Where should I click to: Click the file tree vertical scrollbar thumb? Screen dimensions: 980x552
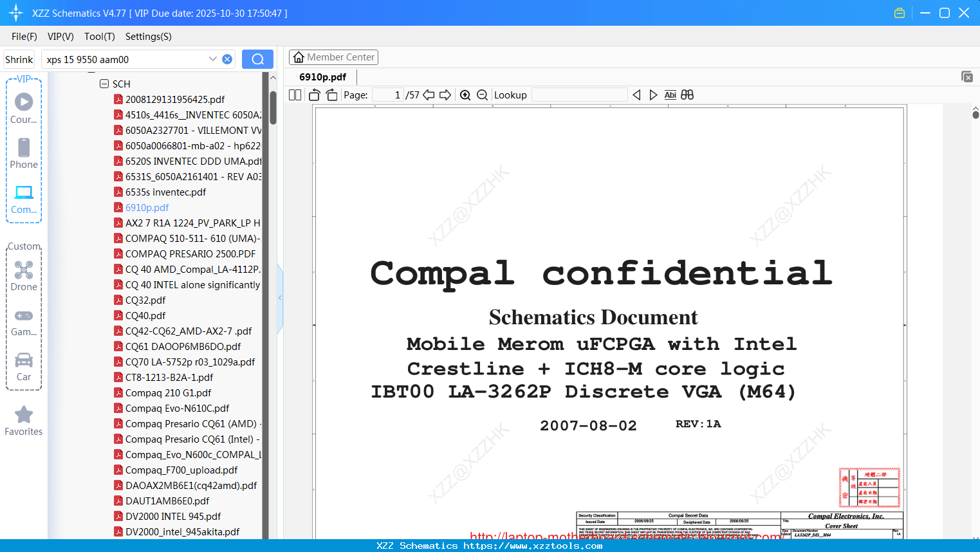tap(273, 107)
